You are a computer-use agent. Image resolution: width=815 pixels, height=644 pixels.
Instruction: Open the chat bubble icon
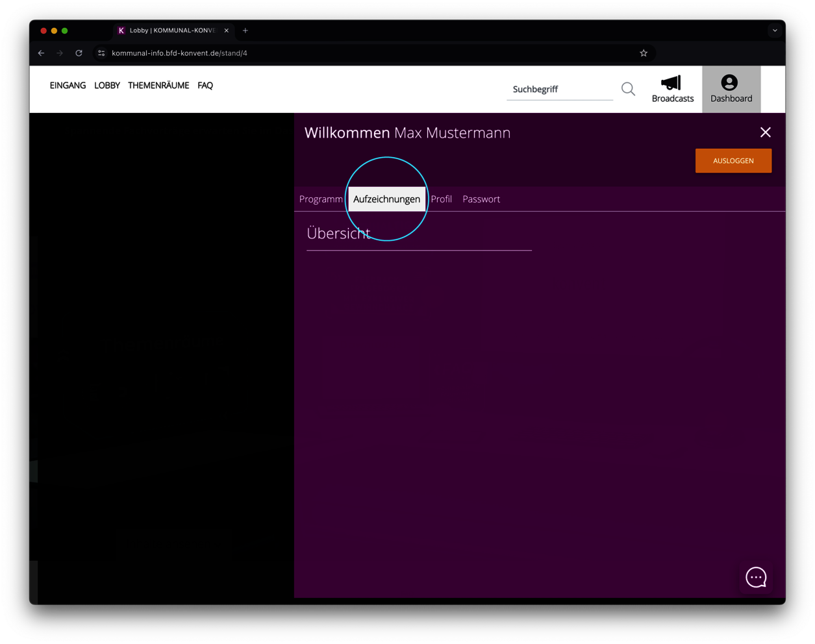(x=756, y=577)
